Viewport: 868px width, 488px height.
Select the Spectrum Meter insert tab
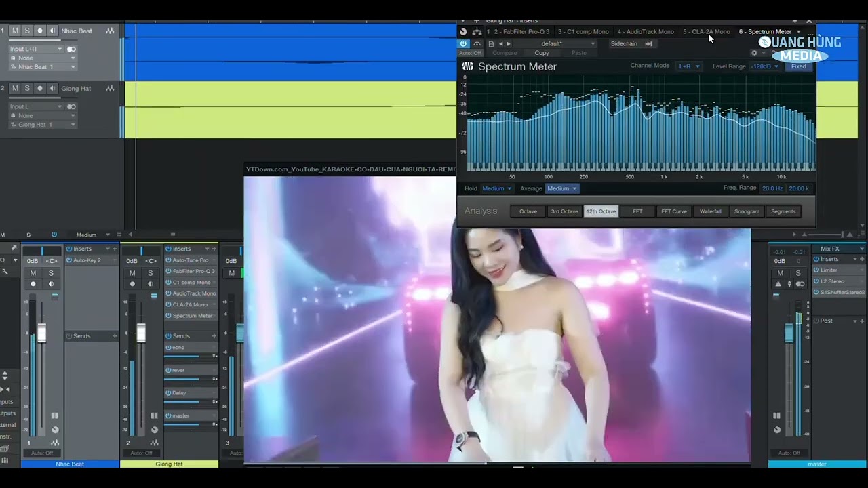click(765, 32)
